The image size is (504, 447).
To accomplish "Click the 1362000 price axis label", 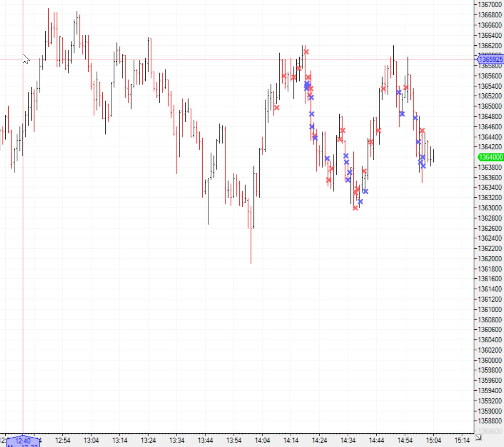I will [490, 259].
